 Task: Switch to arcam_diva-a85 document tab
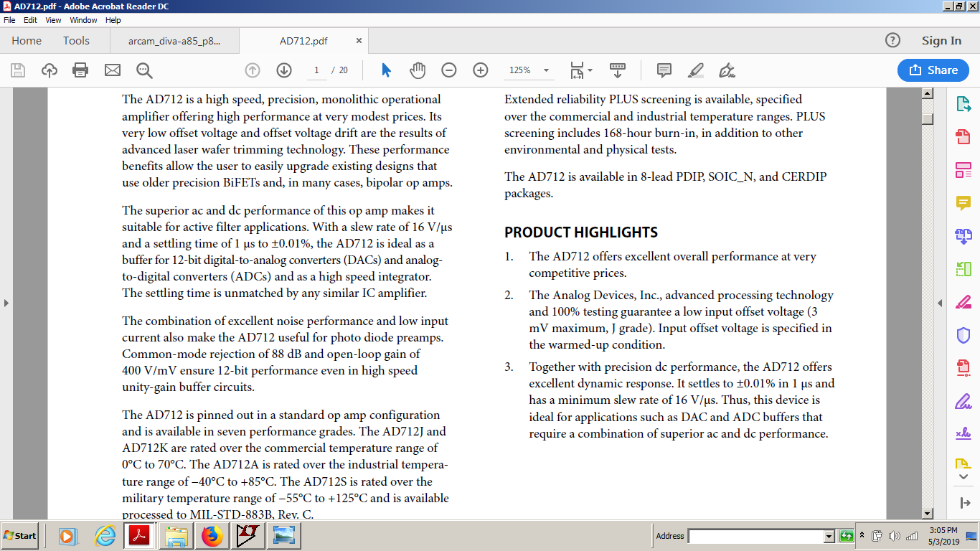(174, 41)
